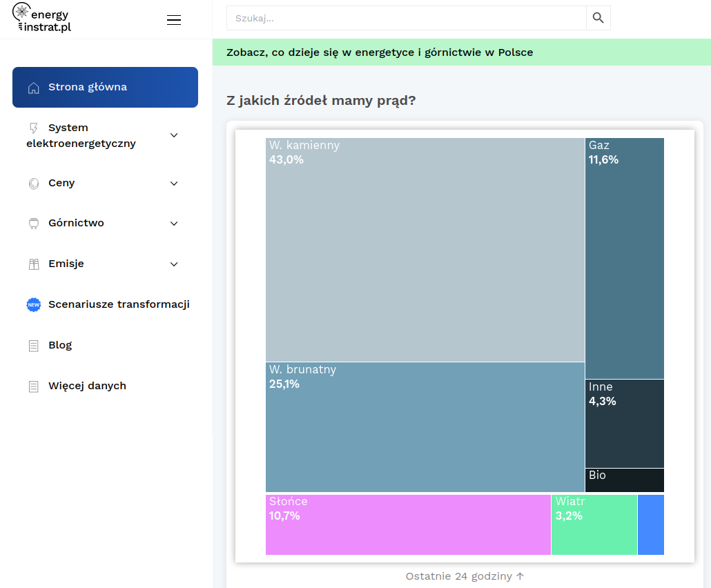Click the Ostatnie 24 godziny link
The height and width of the screenshot is (588, 711).
point(465,576)
